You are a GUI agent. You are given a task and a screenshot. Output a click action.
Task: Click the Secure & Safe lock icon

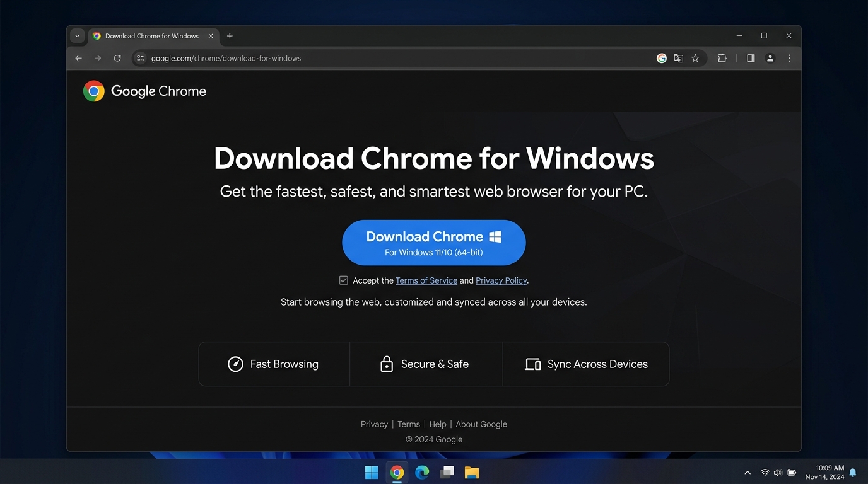pyautogui.click(x=387, y=364)
